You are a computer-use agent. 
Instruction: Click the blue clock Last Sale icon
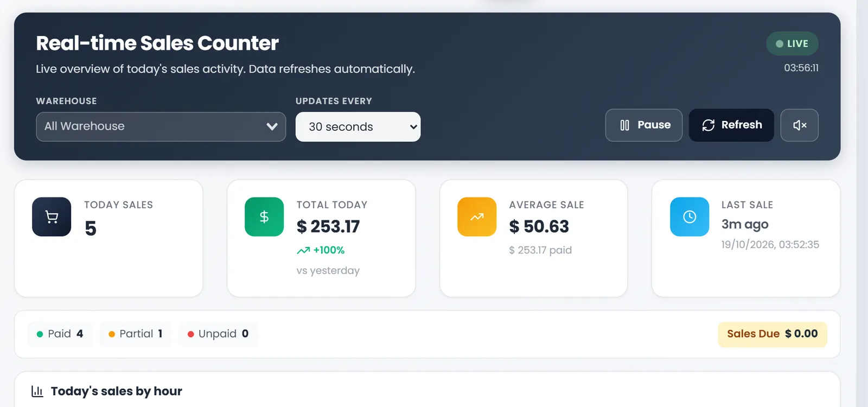pos(690,217)
